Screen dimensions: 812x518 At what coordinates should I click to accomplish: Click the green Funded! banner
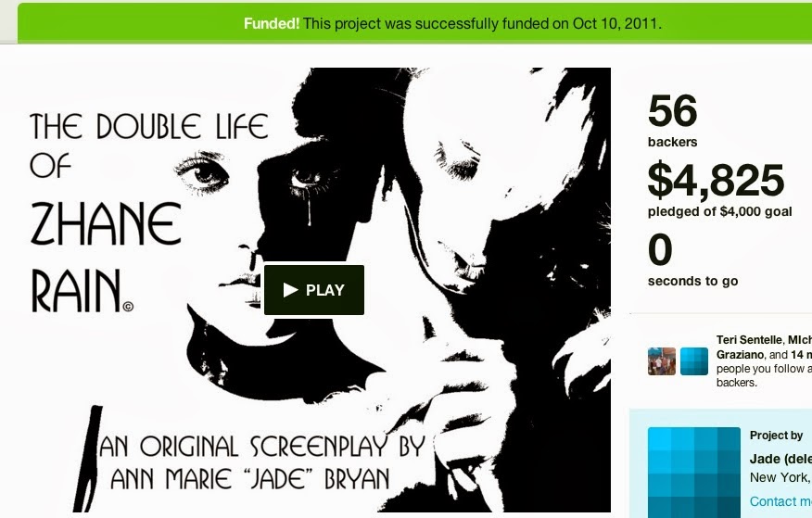pos(414,23)
